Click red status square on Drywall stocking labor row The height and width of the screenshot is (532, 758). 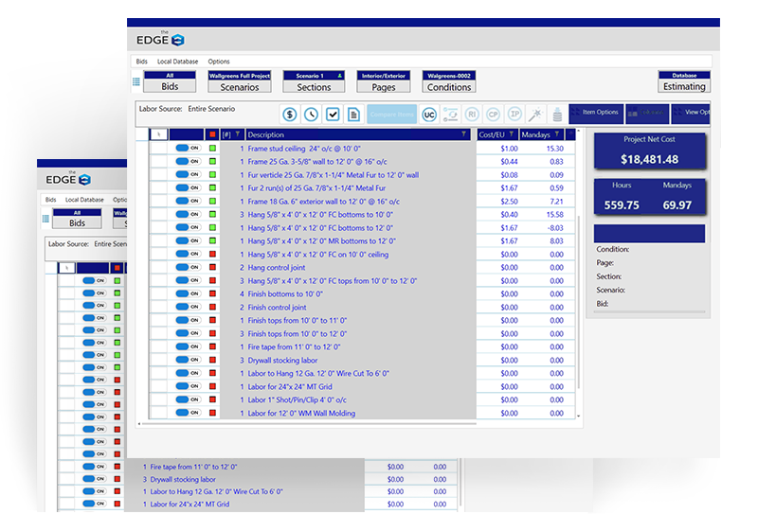point(212,360)
